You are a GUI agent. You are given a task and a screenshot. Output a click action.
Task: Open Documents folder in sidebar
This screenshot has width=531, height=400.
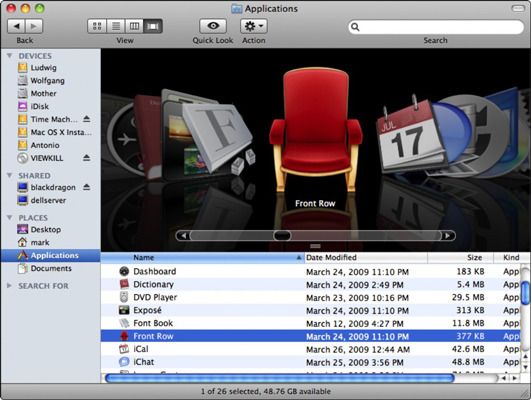point(44,268)
